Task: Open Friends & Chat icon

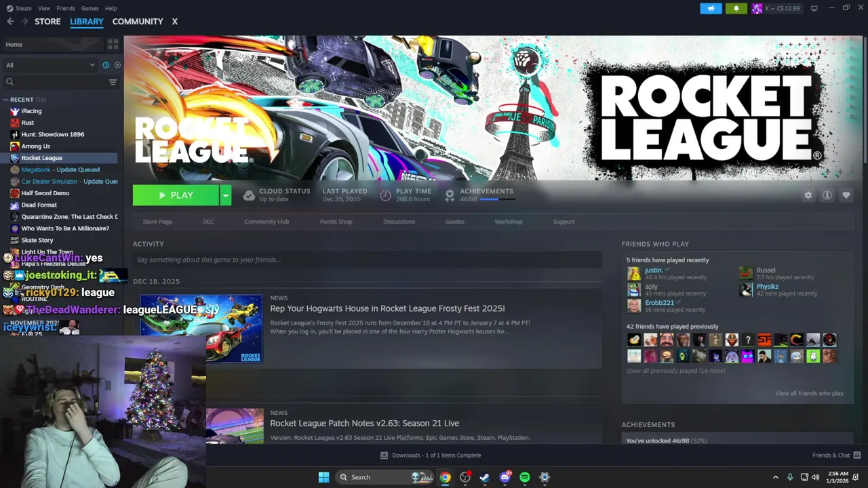Action: tap(857, 455)
